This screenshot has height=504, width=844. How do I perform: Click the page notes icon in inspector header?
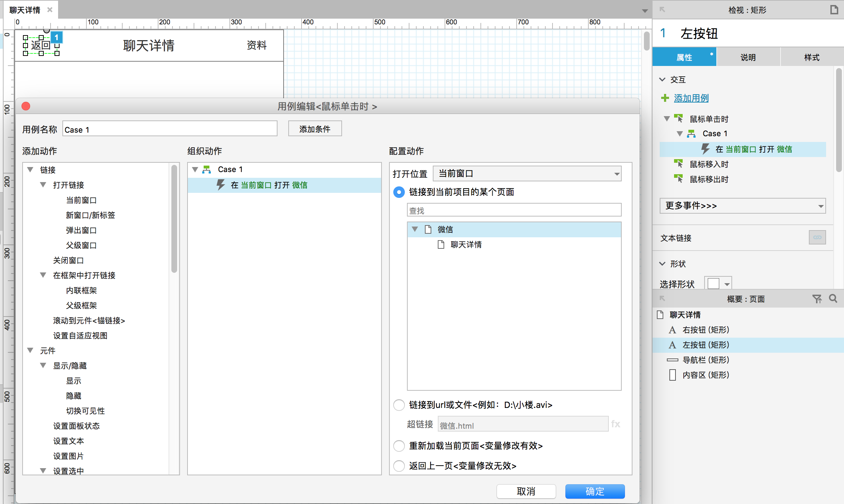pos(834,10)
